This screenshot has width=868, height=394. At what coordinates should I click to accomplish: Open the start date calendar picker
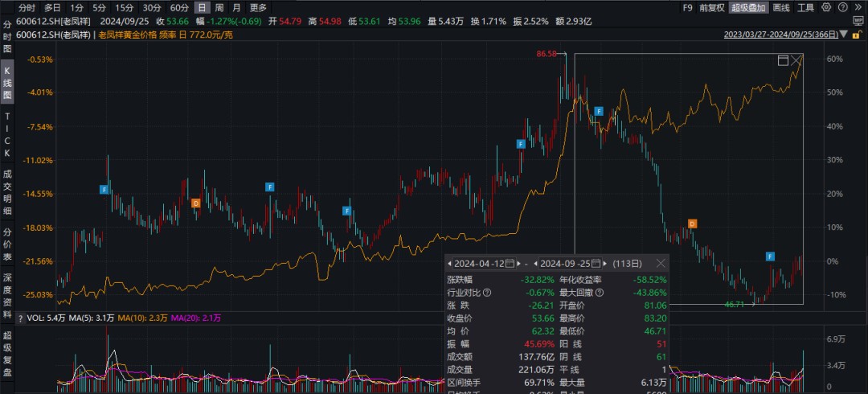(510, 264)
